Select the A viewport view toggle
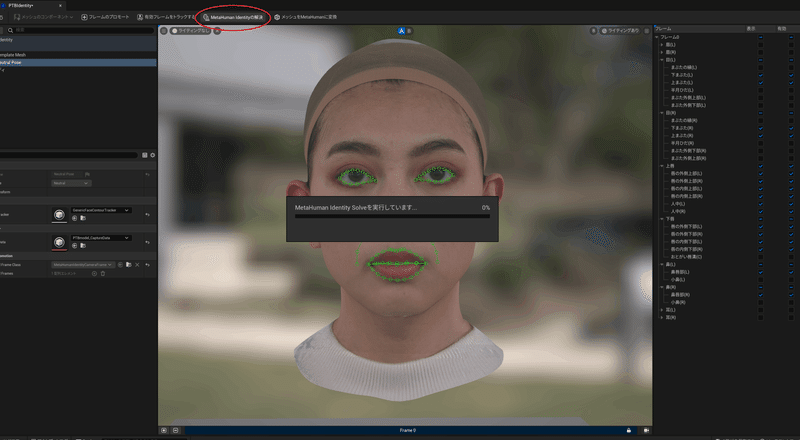This screenshot has height=440, width=800. (x=402, y=31)
